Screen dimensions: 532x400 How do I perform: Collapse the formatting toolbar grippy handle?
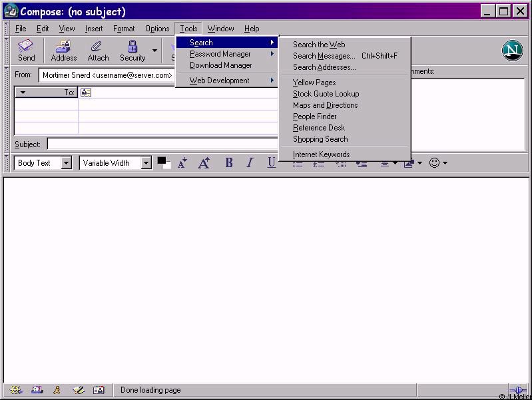(x=7, y=163)
